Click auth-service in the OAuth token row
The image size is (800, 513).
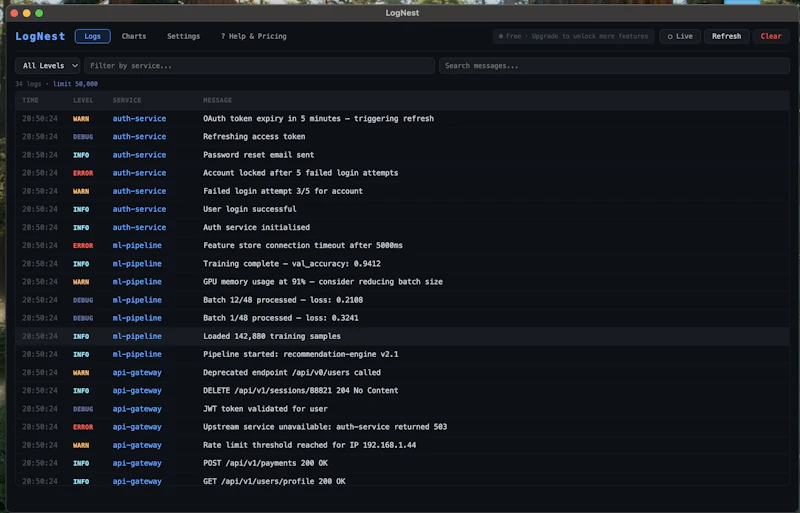tap(139, 118)
